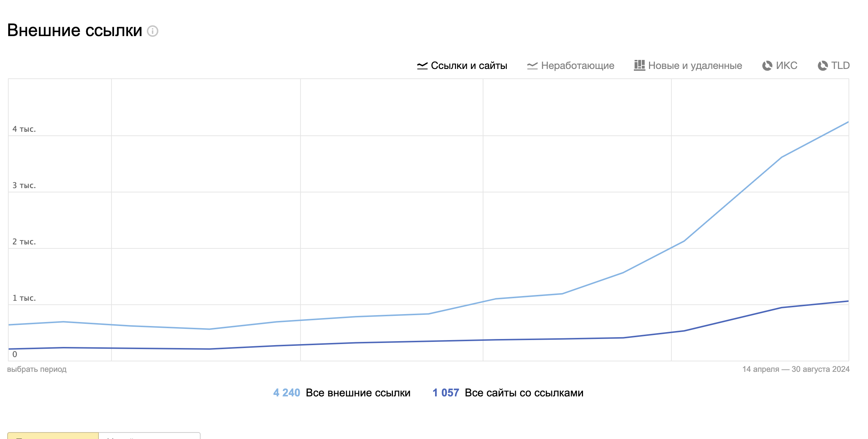Open the 14 апреля — 30 августа 2024 date range
Image resolution: width=868 pixels, height=439 pixels.
tap(795, 369)
